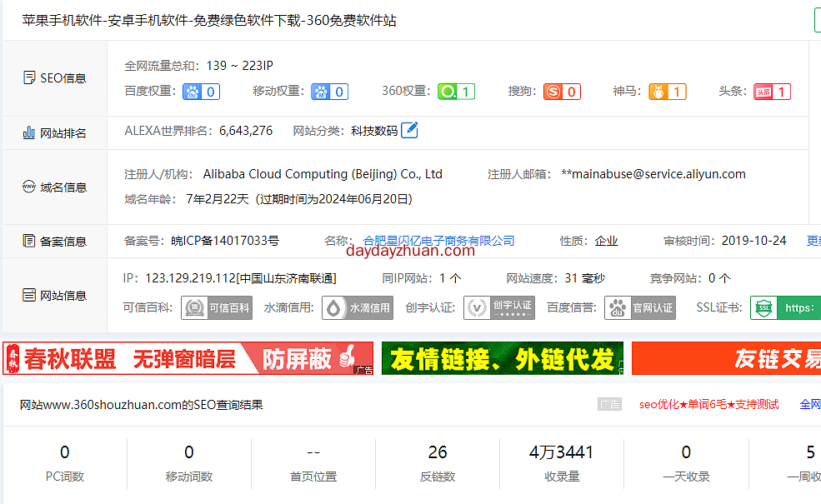Click the grey 广告 ad label
The height and width of the screenshot is (504, 821).
609,404
